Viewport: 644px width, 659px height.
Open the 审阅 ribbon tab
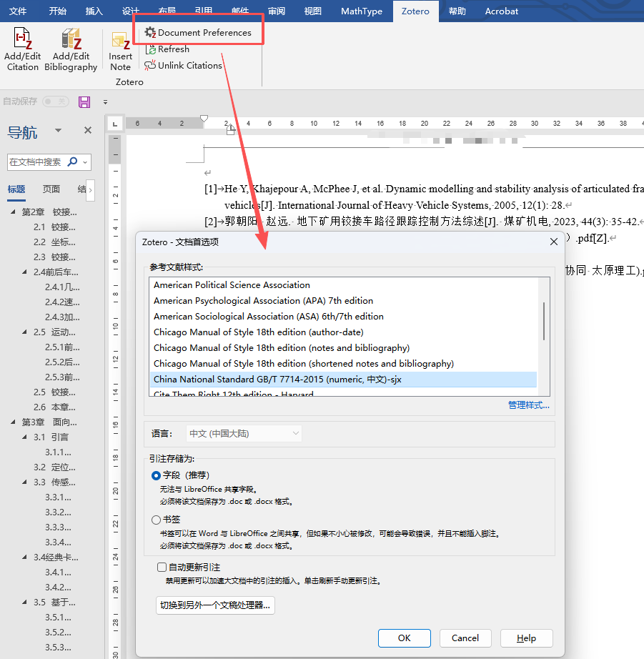coord(277,11)
